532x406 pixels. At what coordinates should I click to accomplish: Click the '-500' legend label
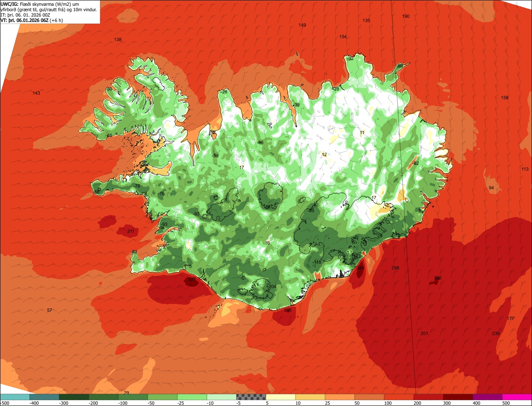click(5, 403)
